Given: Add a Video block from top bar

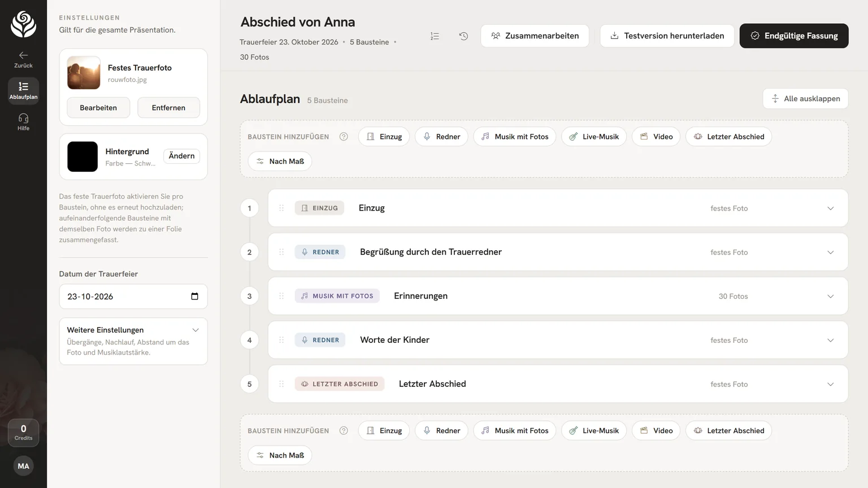Looking at the screenshot, I should tap(656, 137).
